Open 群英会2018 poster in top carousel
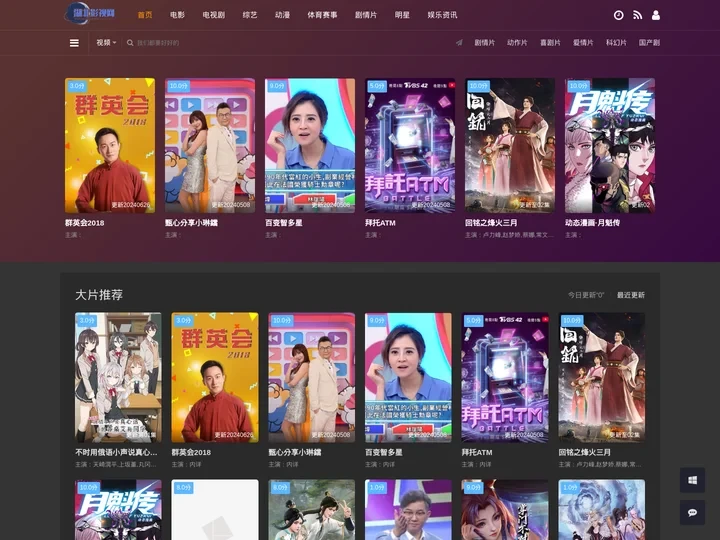The image size is (720, 540). (x=110, y=145)
